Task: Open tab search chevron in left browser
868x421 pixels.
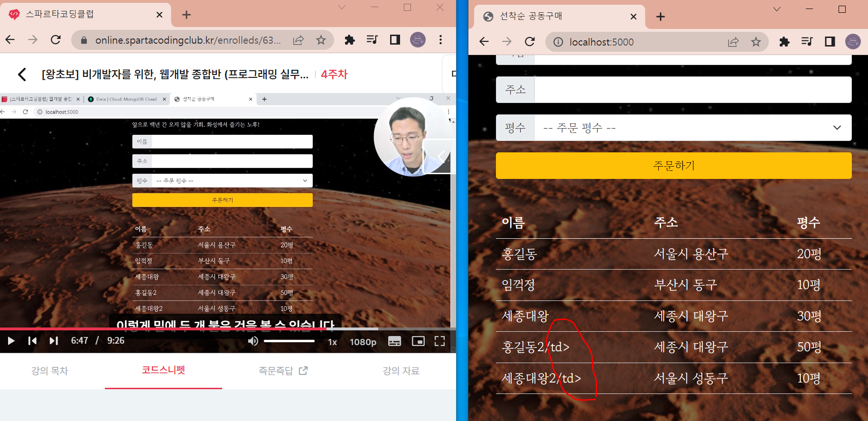Action: click(342, 7)
